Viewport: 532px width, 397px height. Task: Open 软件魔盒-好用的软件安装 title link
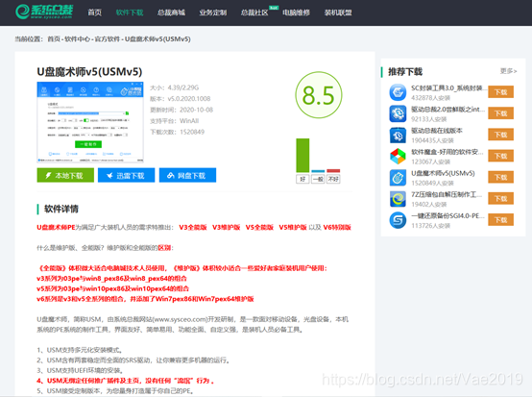click(447, 152)
